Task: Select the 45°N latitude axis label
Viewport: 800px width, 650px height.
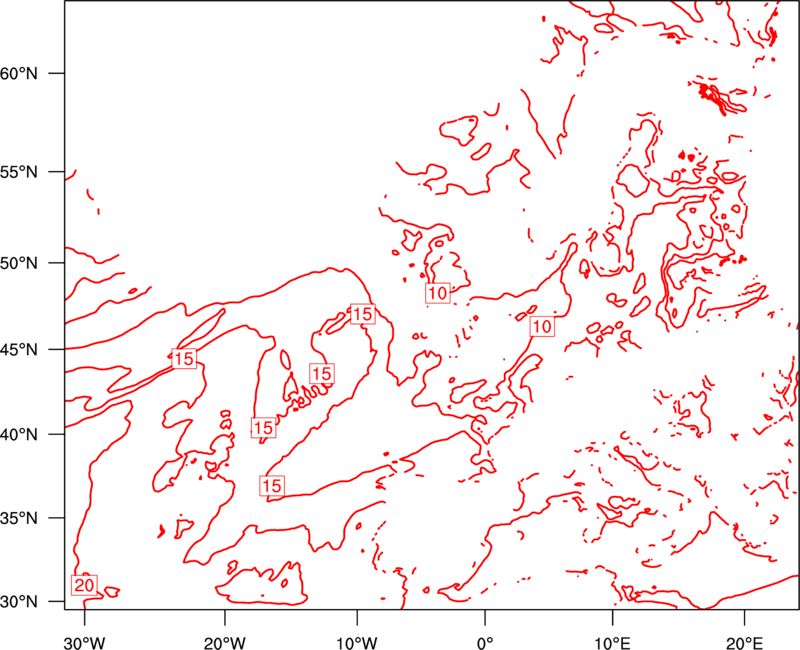Action: click(19, 349)
